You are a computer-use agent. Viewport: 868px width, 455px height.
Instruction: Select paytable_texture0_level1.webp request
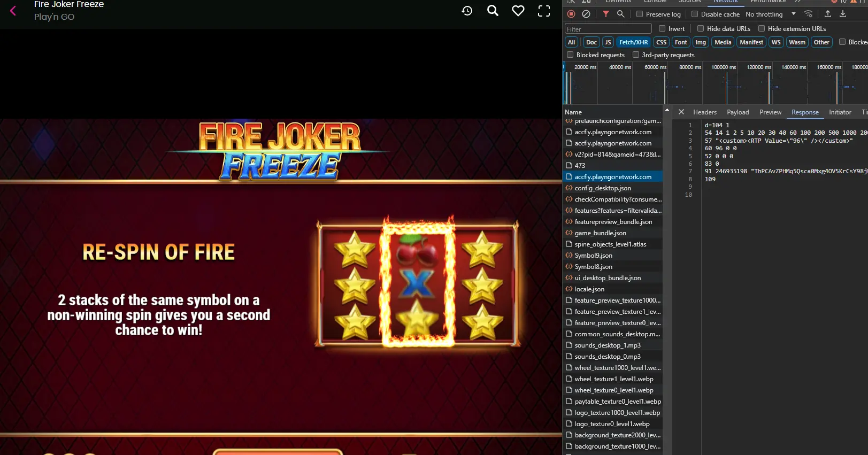pyautogui.click(x=613, y=402)
